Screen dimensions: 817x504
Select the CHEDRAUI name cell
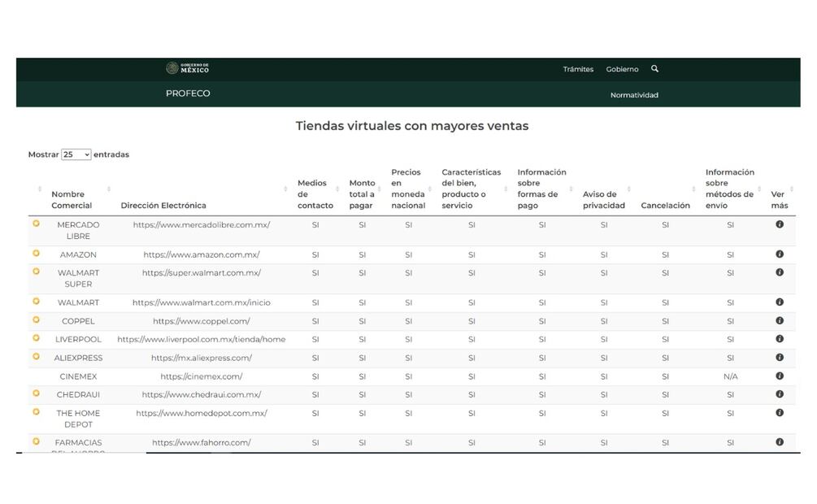tap(78, 394)
